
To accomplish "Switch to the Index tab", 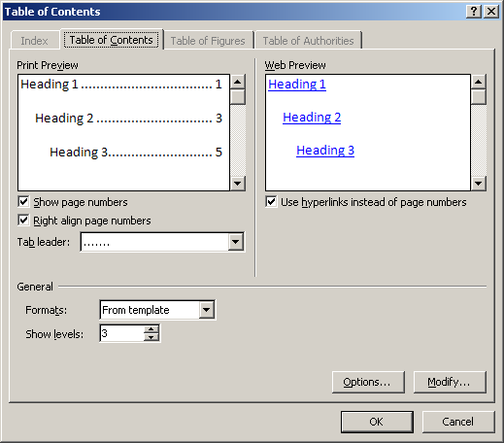I will point(34,41).
